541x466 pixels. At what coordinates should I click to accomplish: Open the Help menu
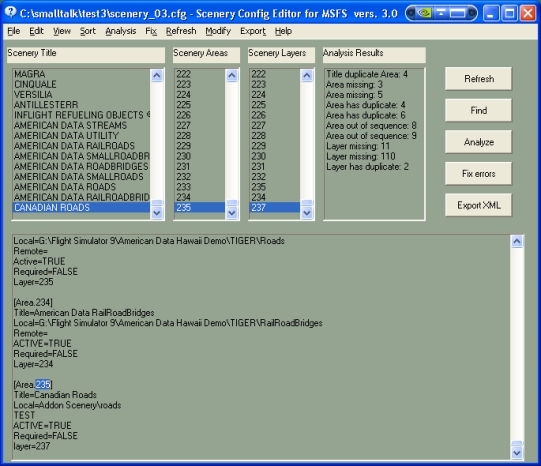point(283,31)
